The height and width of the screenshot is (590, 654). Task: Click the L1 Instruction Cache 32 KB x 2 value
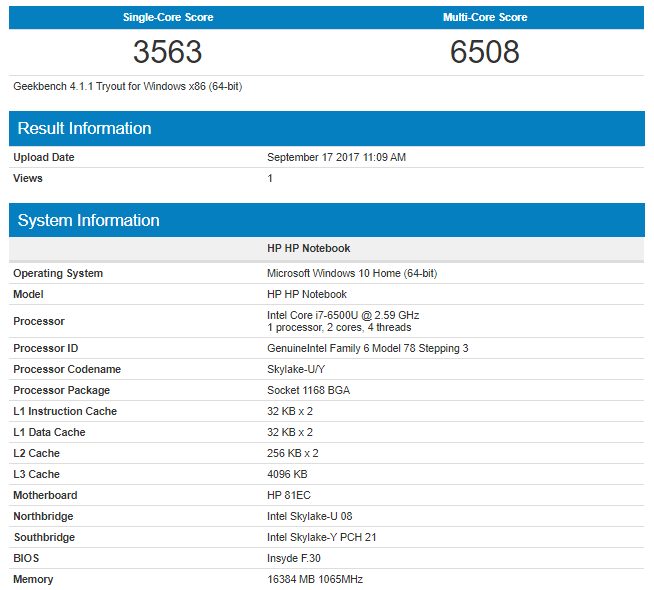point(290,411)
